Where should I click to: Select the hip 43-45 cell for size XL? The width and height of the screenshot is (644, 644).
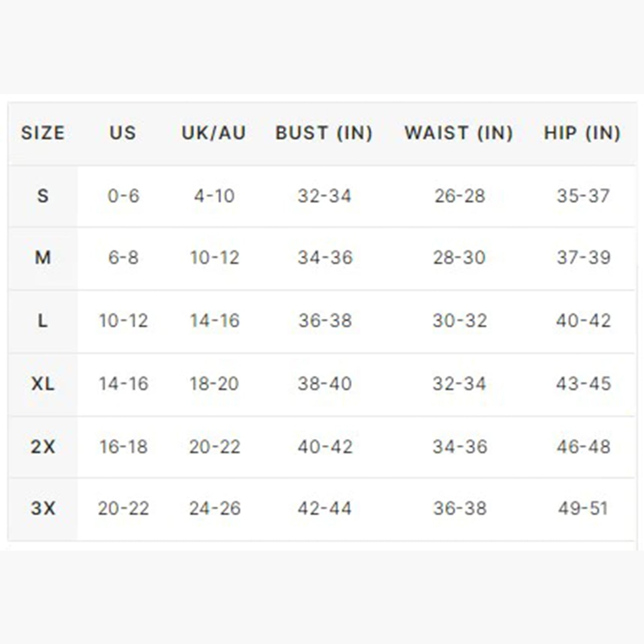pos(584,384)
